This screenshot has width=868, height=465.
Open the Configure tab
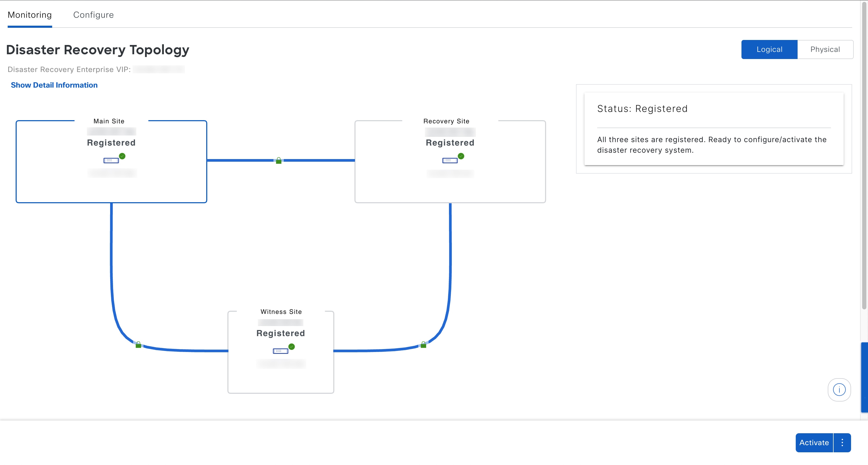93,15
